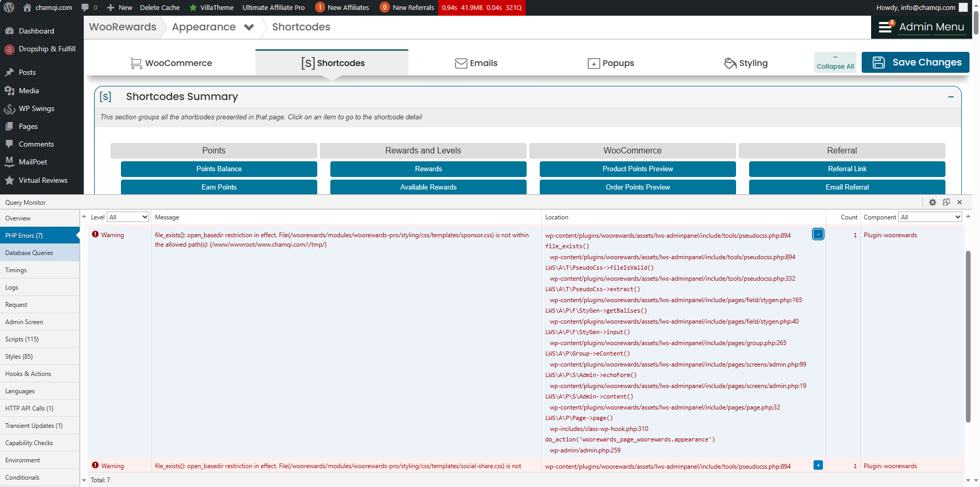Open Dropship & Fulfill sidebar item
The image size is (980, 487).
tap(42, 49)
